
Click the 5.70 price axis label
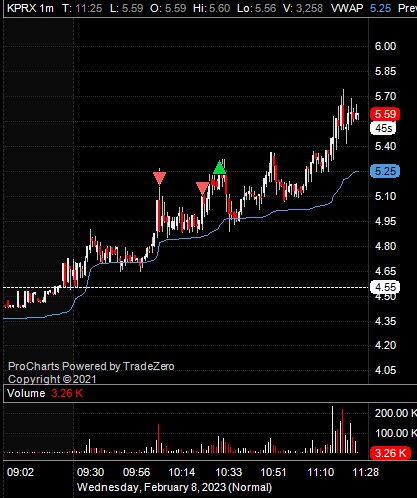385,96
